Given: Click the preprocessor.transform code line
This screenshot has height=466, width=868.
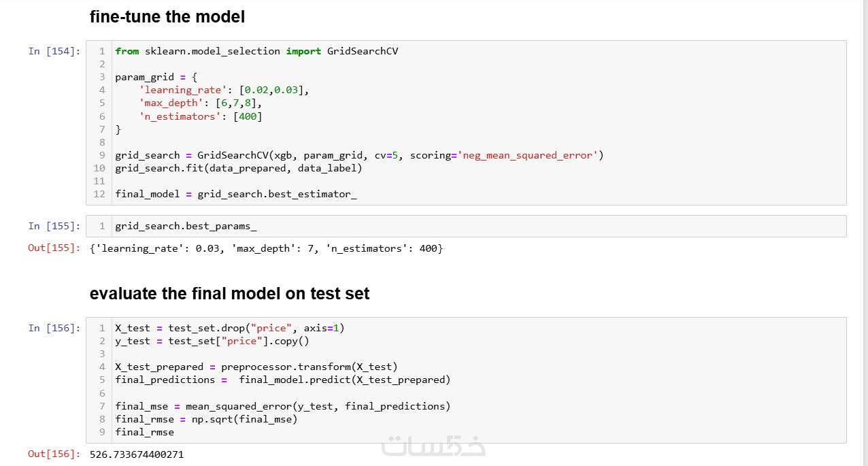Looking at the screenshot, I should (x=256, y=367).
